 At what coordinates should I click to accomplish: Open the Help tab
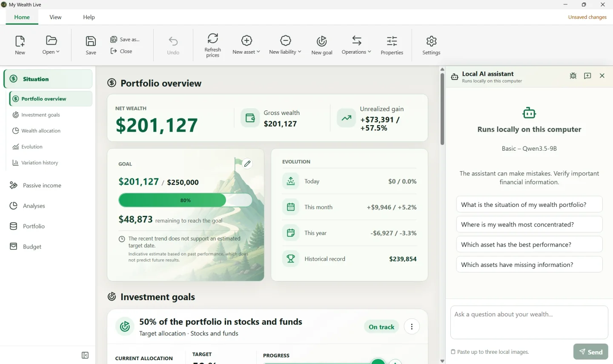coord(89,17)
